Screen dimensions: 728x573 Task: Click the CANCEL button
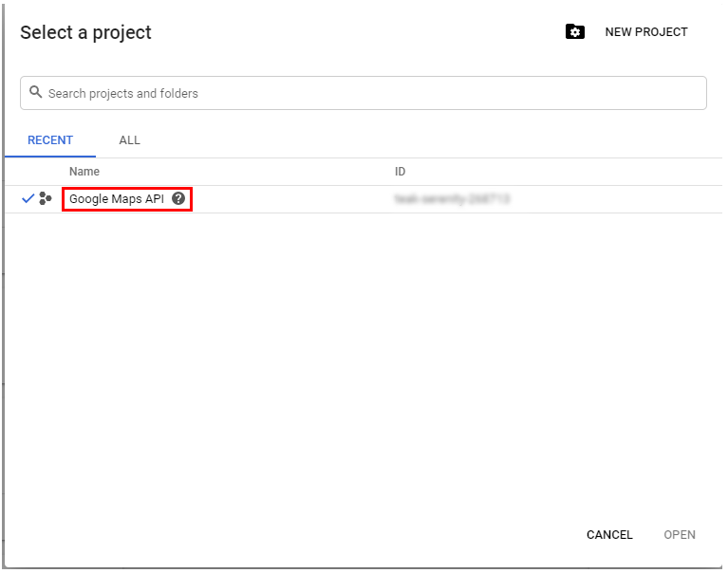click(x=609, y=535)
